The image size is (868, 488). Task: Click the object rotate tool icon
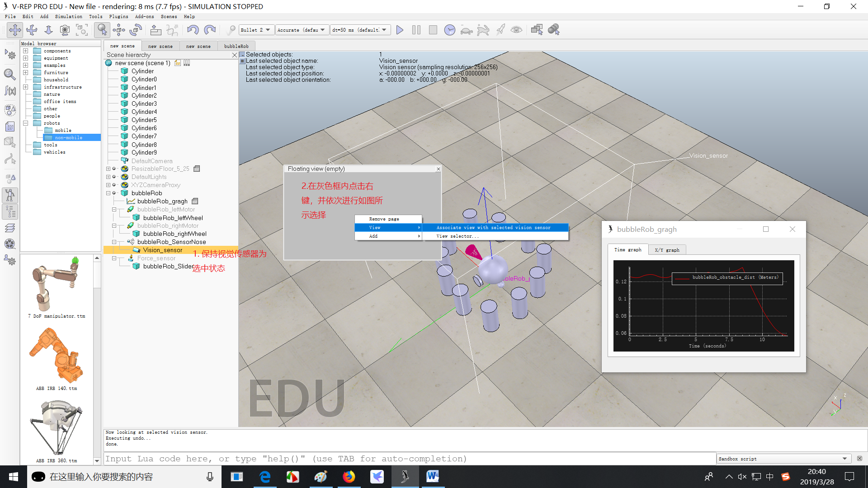pos(136,30)
